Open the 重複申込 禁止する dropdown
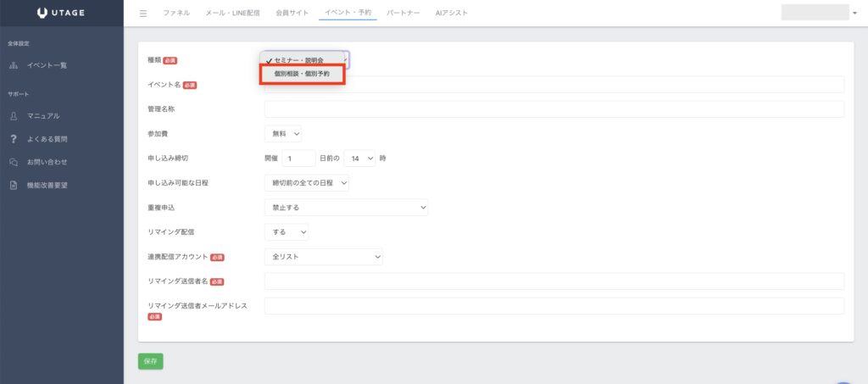Image resolution: width=868 pixels, height=384 pixels. coord(346,208)
